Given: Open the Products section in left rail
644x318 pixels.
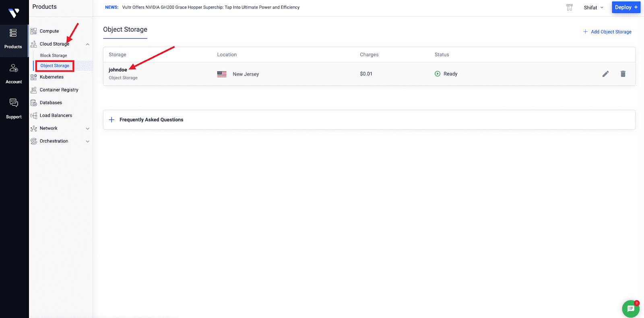Looking at the screenshot, I should point(13,39).
